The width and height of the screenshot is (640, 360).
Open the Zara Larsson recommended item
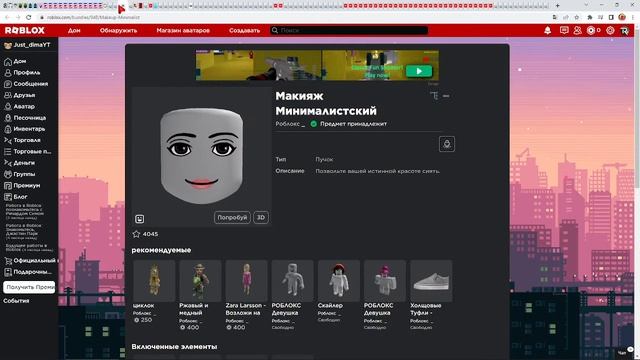click(247, 281)
